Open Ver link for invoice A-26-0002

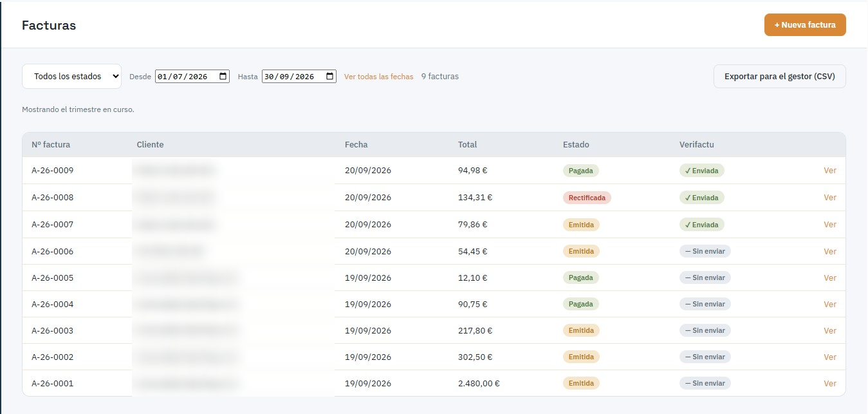[830, 357]
